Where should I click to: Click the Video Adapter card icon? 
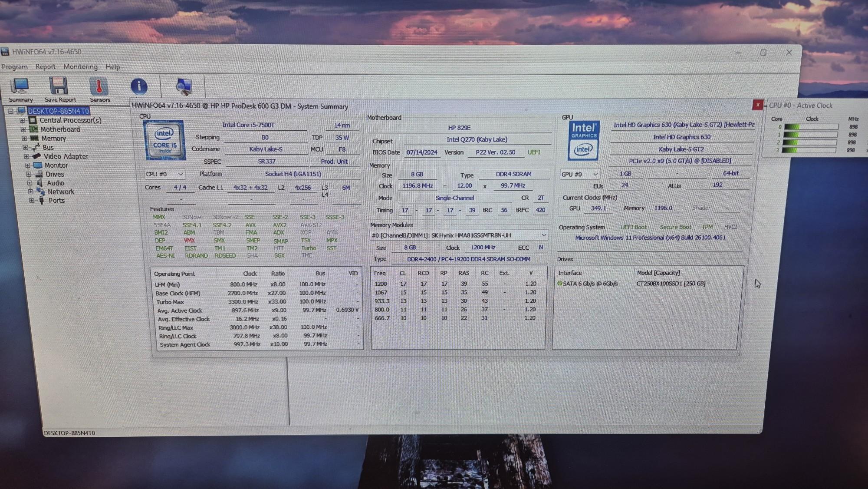click(x=36, y=156)
